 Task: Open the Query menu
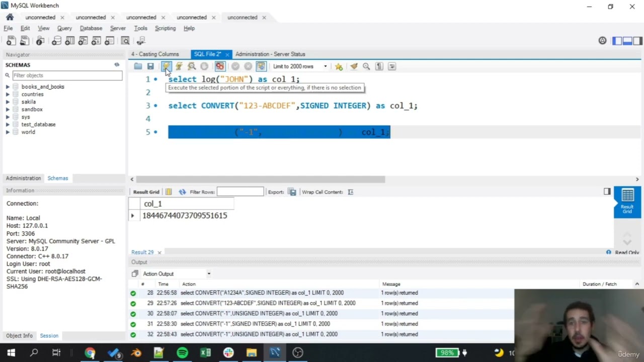(x=64, y=28)
